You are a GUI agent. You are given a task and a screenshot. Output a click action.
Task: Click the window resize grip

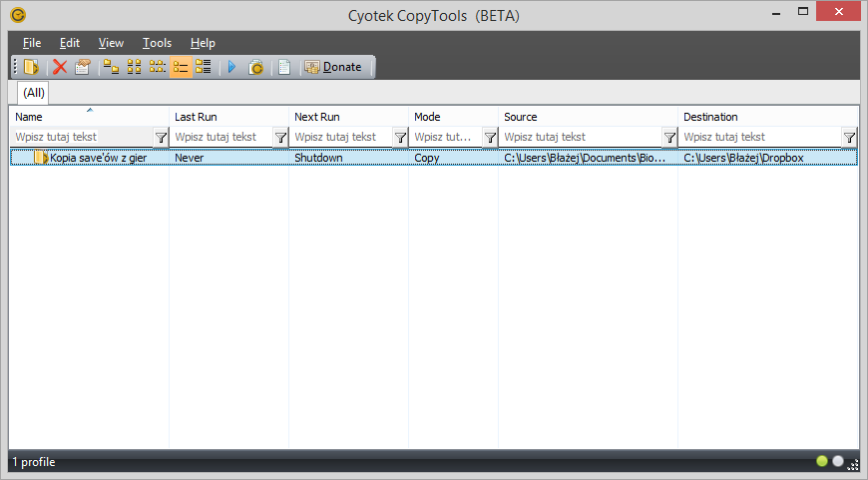853,466
